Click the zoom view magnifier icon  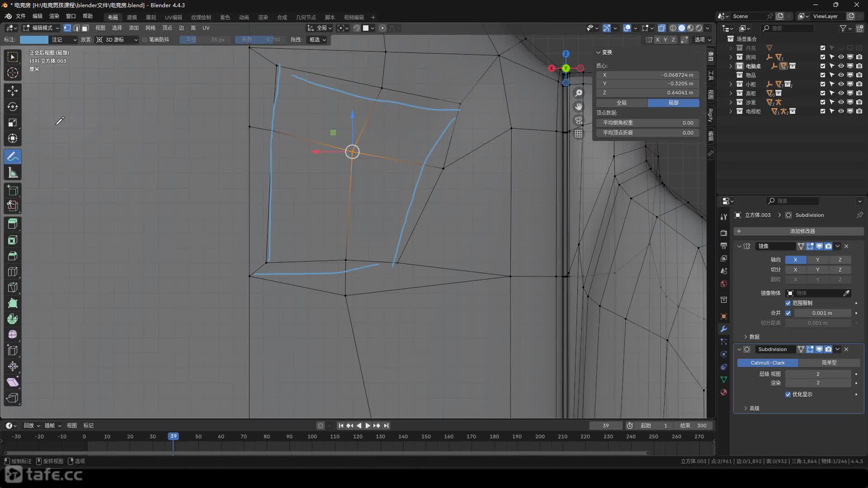click(579, 93)
